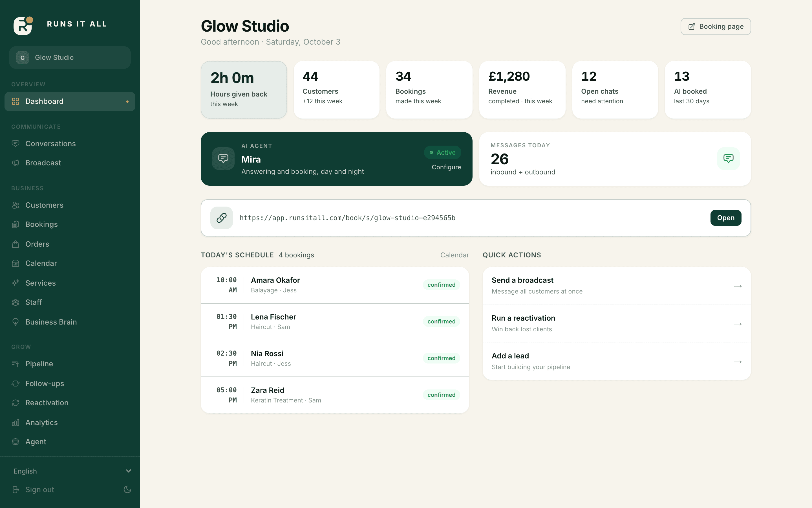Screen dimensions: 812x508
Task: Open Staff page from the sidebar
Action: (x=70, y=302)
